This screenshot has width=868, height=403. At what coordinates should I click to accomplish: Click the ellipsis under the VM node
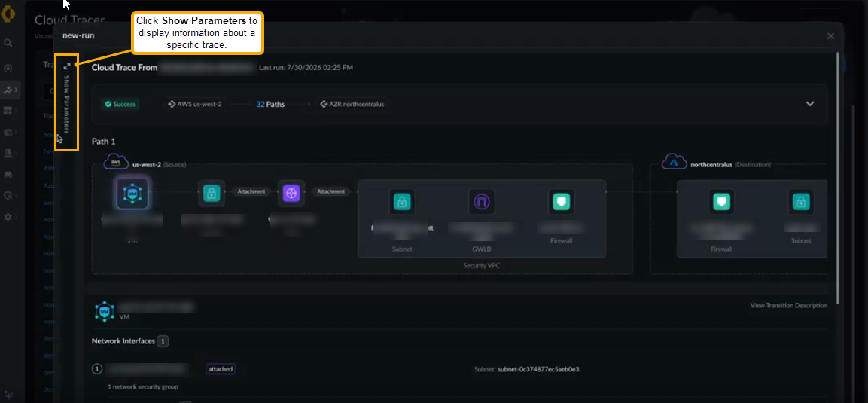[132, 242]
